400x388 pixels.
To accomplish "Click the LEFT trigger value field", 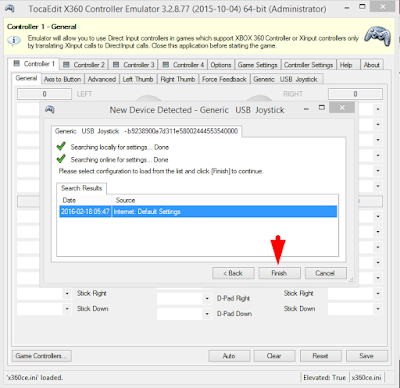I will tap(44, 94).
